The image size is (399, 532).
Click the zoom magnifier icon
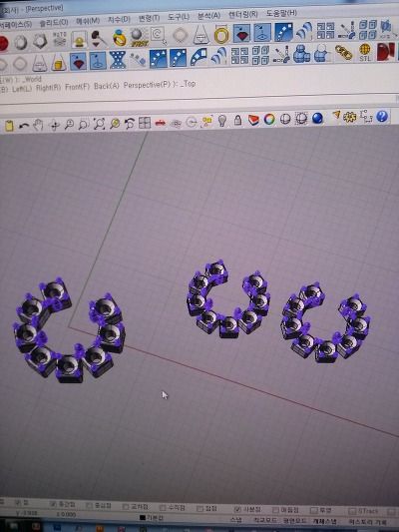(69, 125)
